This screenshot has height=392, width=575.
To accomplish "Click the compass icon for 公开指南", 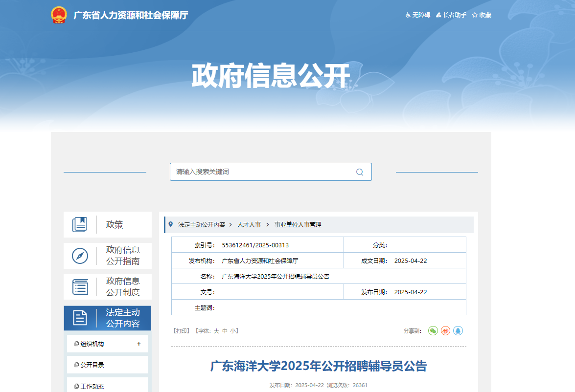I will [x=80, y=256].
